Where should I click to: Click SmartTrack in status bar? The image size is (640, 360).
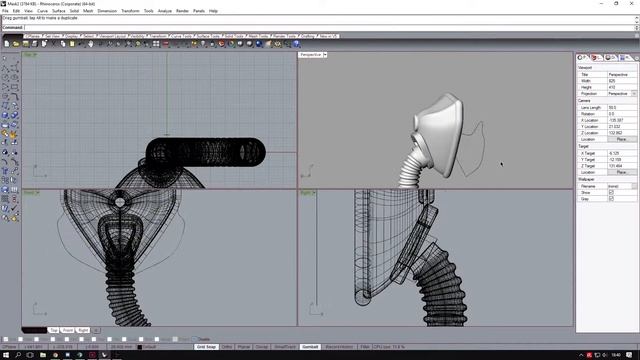[x=285, y=347]
